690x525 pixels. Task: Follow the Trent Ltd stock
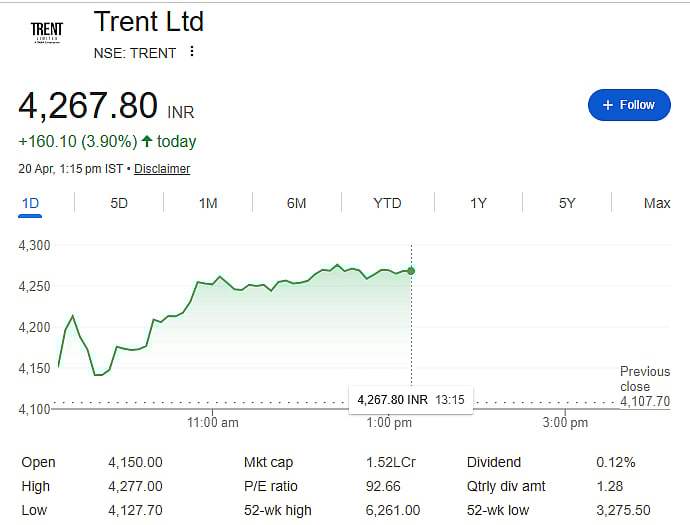[628, 105]
